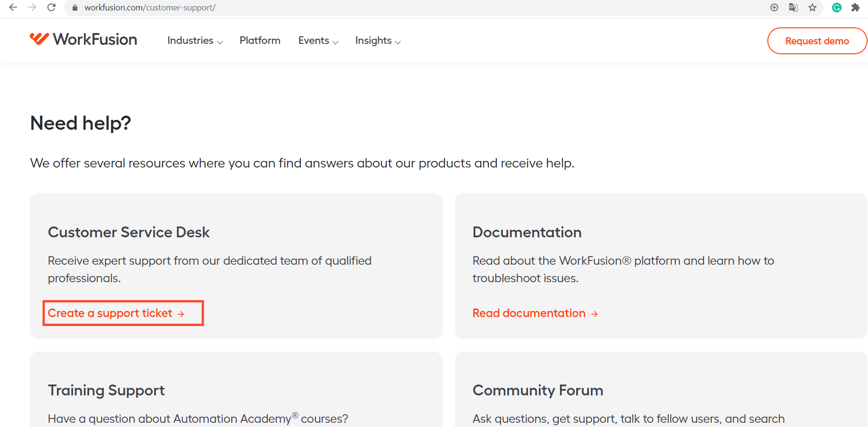The width and height of the screenshot is (868, 427).
Task: Click 'Have a question about Automation Academy' text
Action: tap(198, 419)
